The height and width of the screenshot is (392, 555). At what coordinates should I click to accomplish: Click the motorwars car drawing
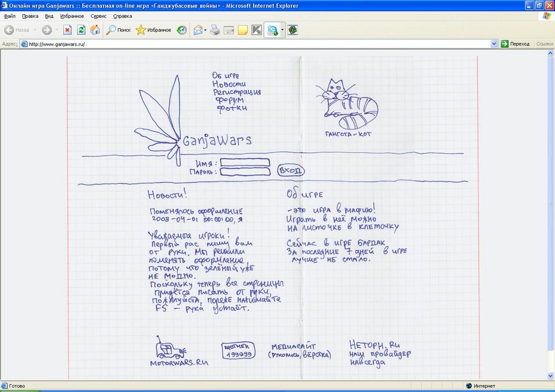point(170,347)
